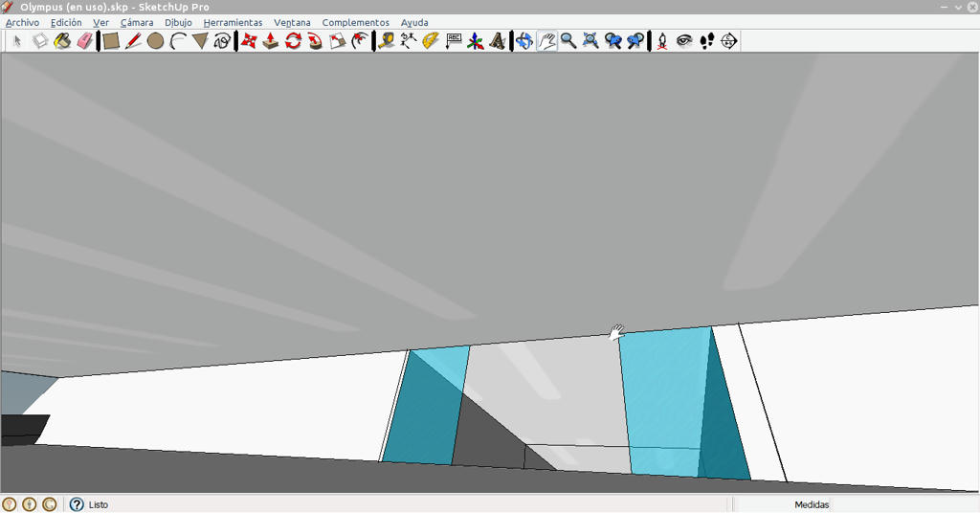Open the Ventana menu
This screenshot has width=980, height=513.
[x=292, y=23]
